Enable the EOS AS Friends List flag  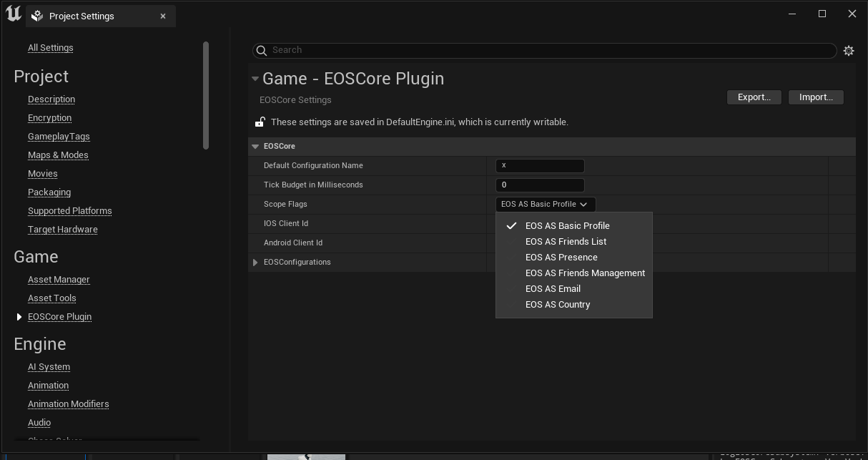click(x=566, y=241)
